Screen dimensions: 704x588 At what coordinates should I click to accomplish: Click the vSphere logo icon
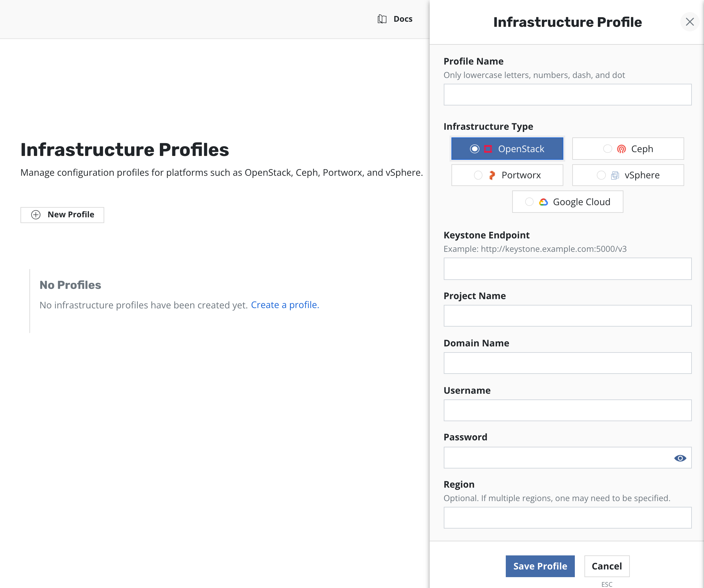[x=615, y=175]
